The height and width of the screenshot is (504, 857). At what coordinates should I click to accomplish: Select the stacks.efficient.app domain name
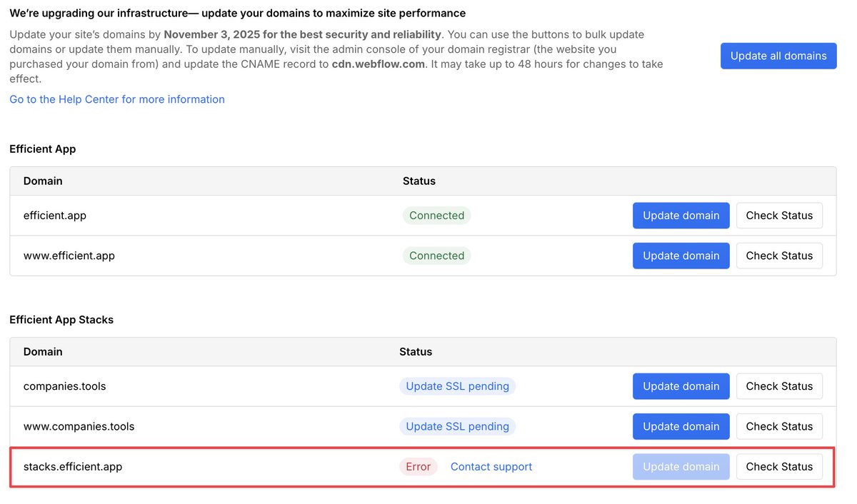(x=73, y=467)
